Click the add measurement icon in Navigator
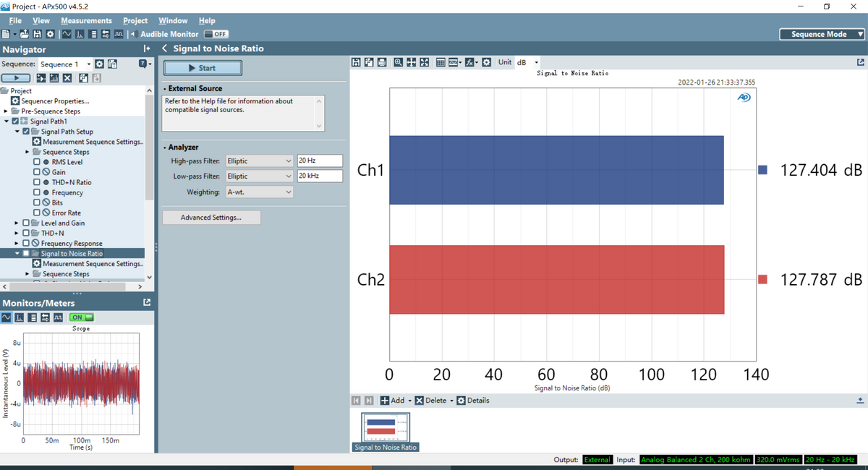This screenshot has width=868, height=470. pos(54,78)
